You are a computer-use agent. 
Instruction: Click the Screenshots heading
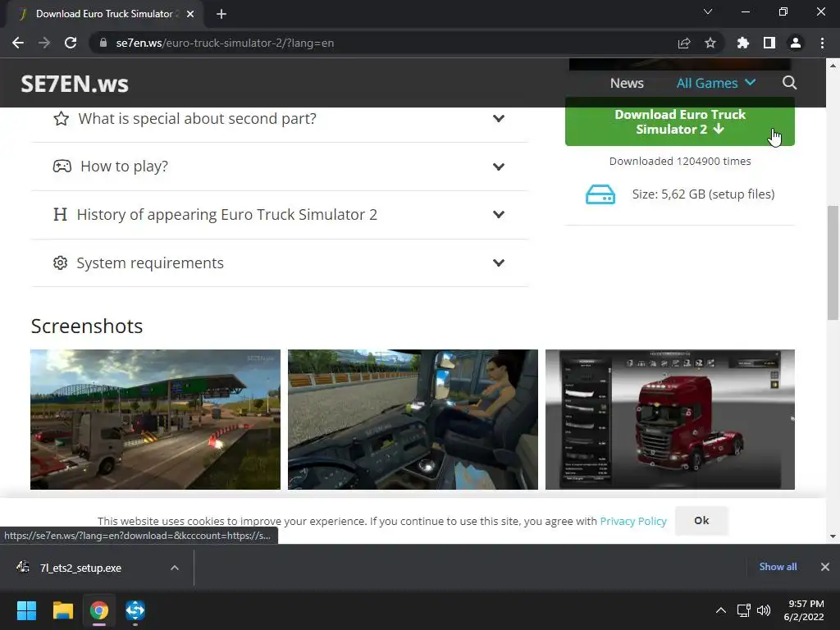coord(87,326)
